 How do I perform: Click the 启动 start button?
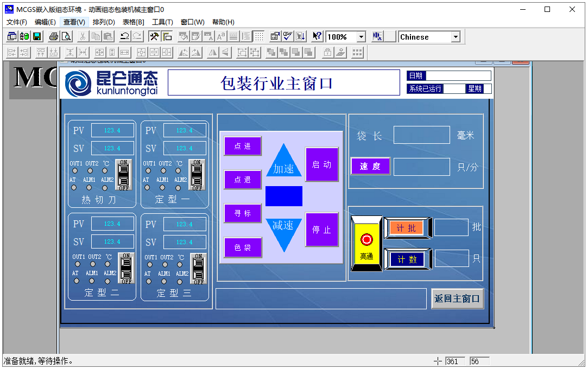322,164
